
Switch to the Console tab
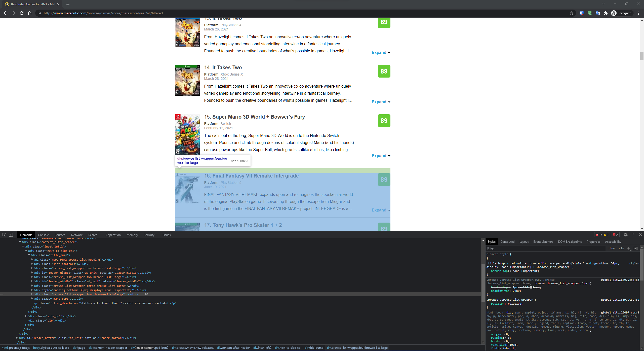click(x=43, y=235)
